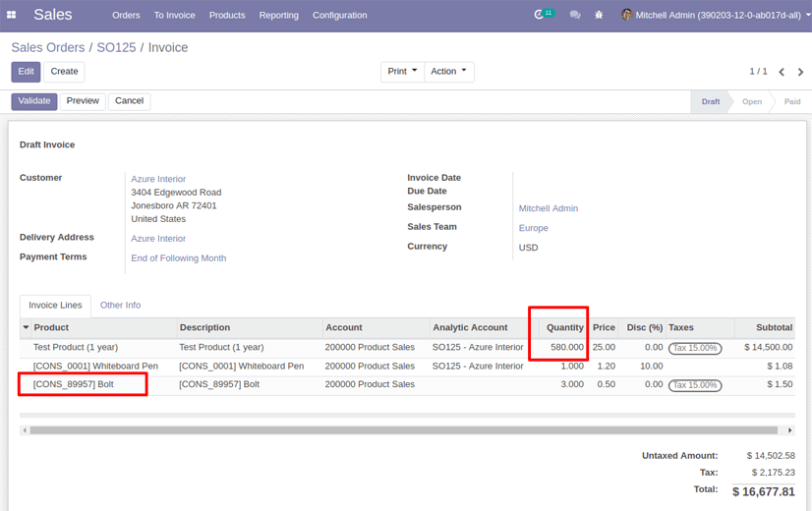Go back to SO125 breadcrumb
This screenshot has width=812, height=511.
tap(117, 47)
